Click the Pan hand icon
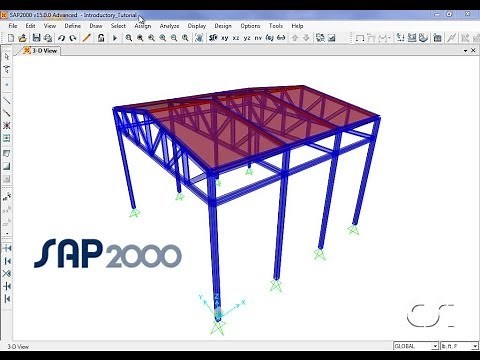The image size is (480, 360). click(x=199, y=38)
